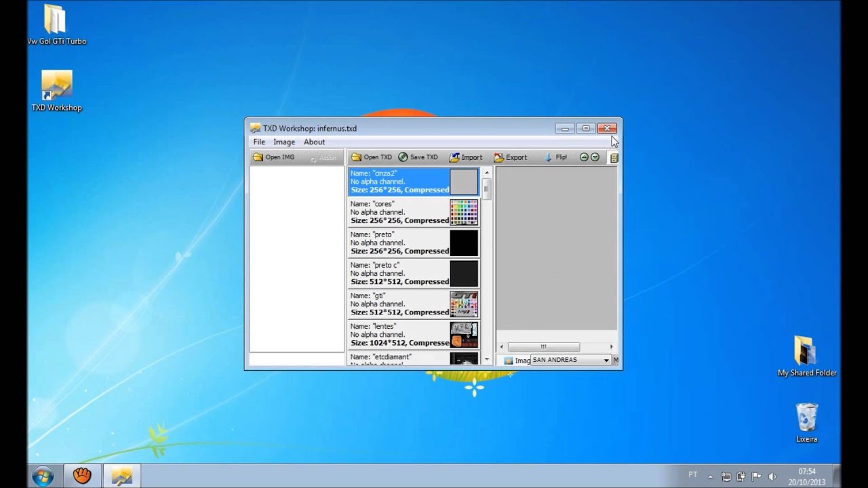Open the About menu
The width and height of the screenshot is (868, 488).
(314, 142)
